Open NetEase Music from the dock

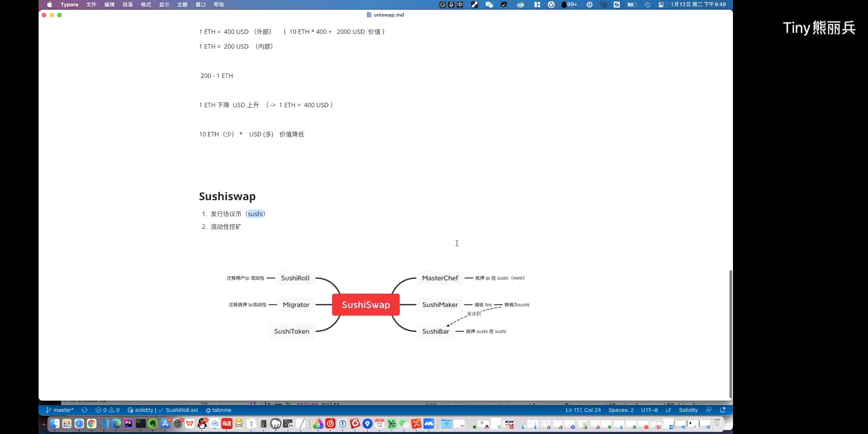click(330, 424)
